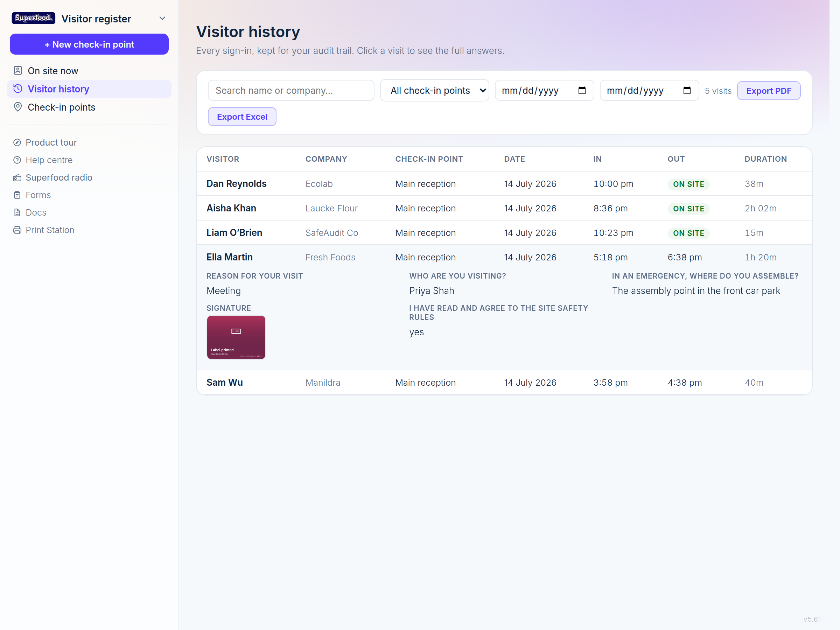This screenshot has width=840, height=630.
Task: Go to Check-in points
Action: 89,107
